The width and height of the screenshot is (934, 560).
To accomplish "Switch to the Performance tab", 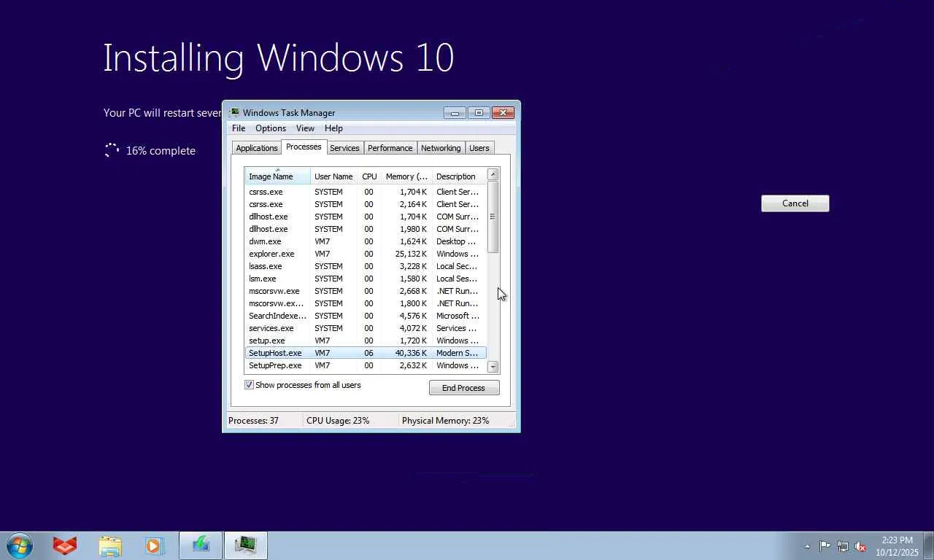I will pos(390,148).
